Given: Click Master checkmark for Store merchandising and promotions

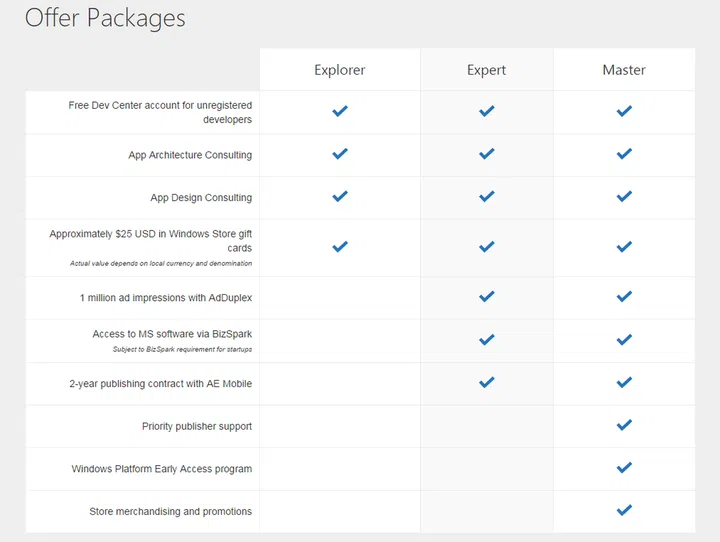Looking at the screenshot, I should 624,510.
